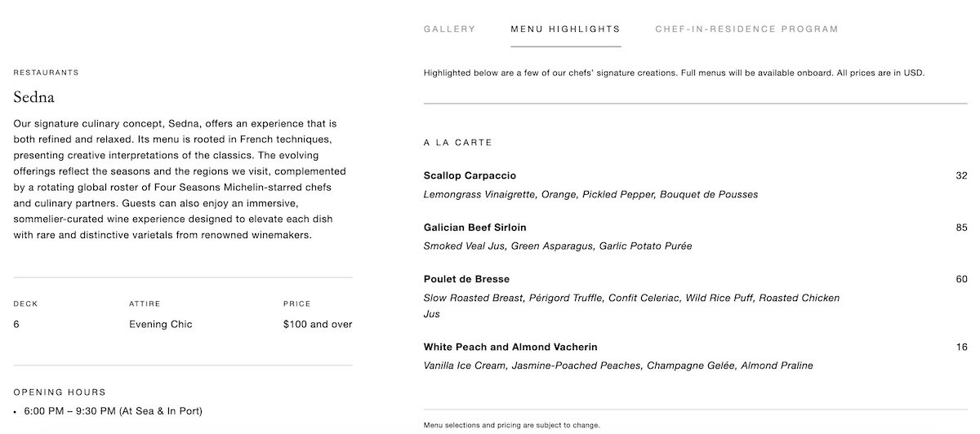Click the Opening Hours heading
This screenshot has width=980, height=434.
tap(60, 392)
